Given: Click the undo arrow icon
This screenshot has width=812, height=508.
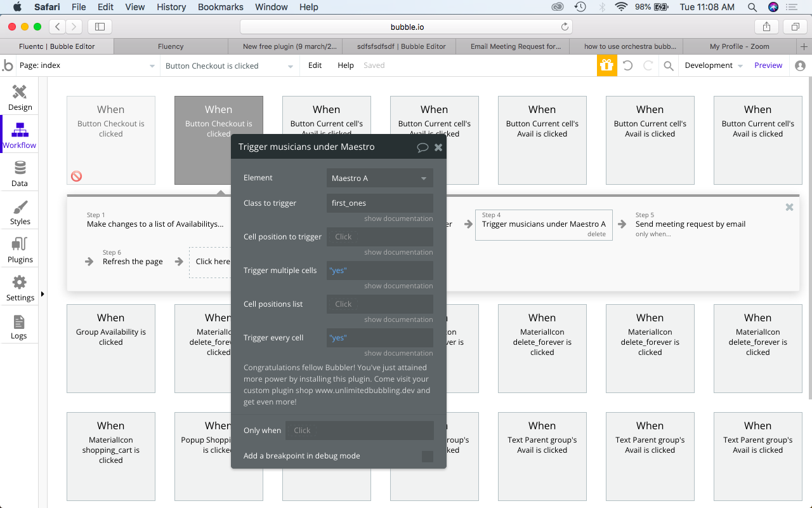Looking at the screenshot, I should [x=627, y=65].
